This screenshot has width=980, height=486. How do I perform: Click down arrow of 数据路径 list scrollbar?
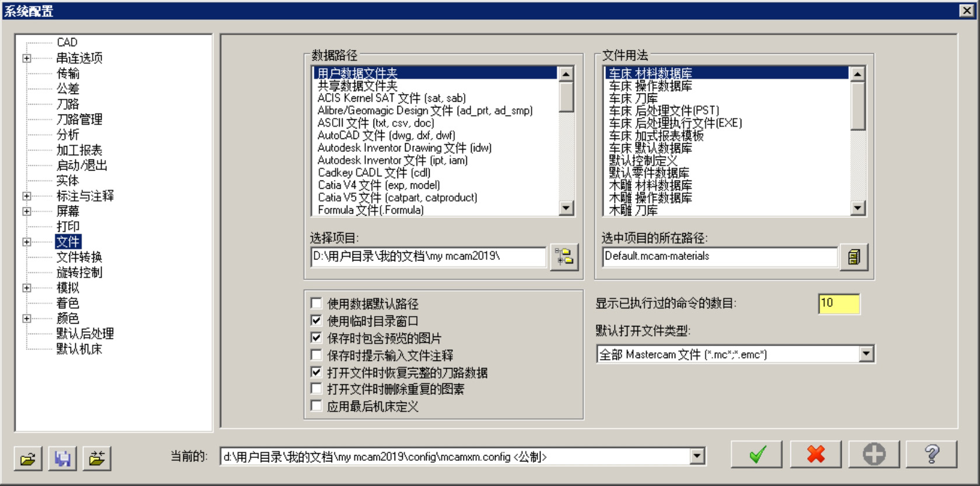tap(566, 208)
